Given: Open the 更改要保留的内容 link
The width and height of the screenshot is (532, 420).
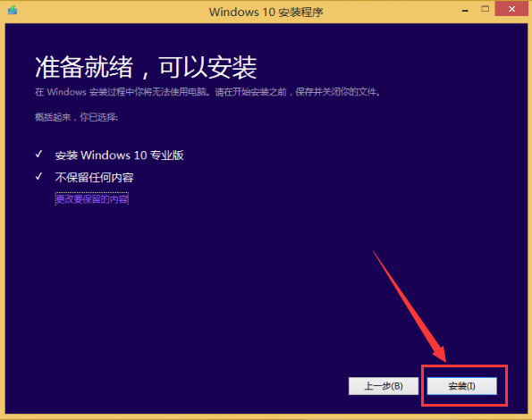Looking at the screenshot, I should pos(91,199).
